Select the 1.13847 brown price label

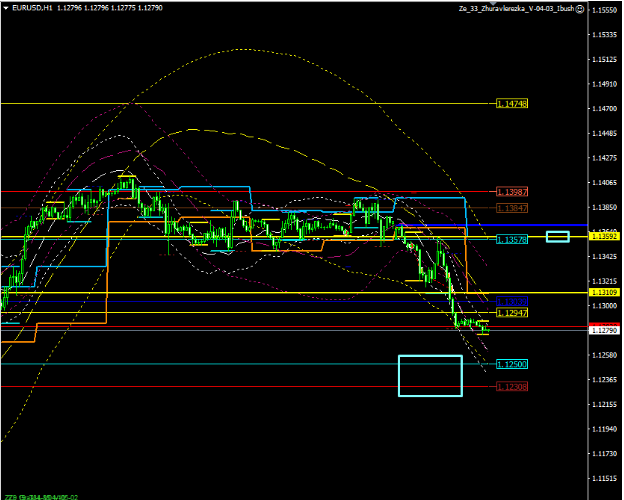512,207
